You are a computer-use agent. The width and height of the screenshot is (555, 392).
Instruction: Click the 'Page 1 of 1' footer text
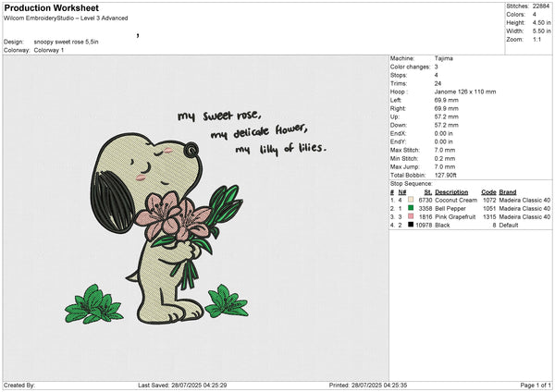coord(536,385)
